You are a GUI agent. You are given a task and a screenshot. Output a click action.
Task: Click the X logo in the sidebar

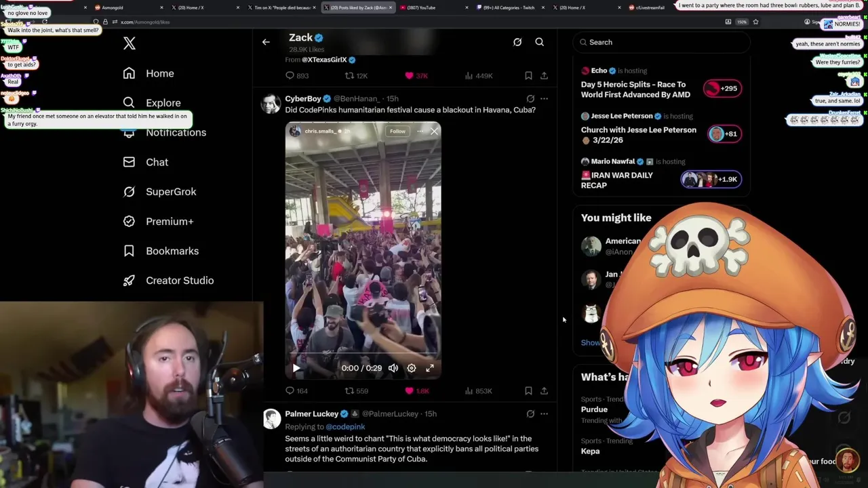click(x=130, y=43)
